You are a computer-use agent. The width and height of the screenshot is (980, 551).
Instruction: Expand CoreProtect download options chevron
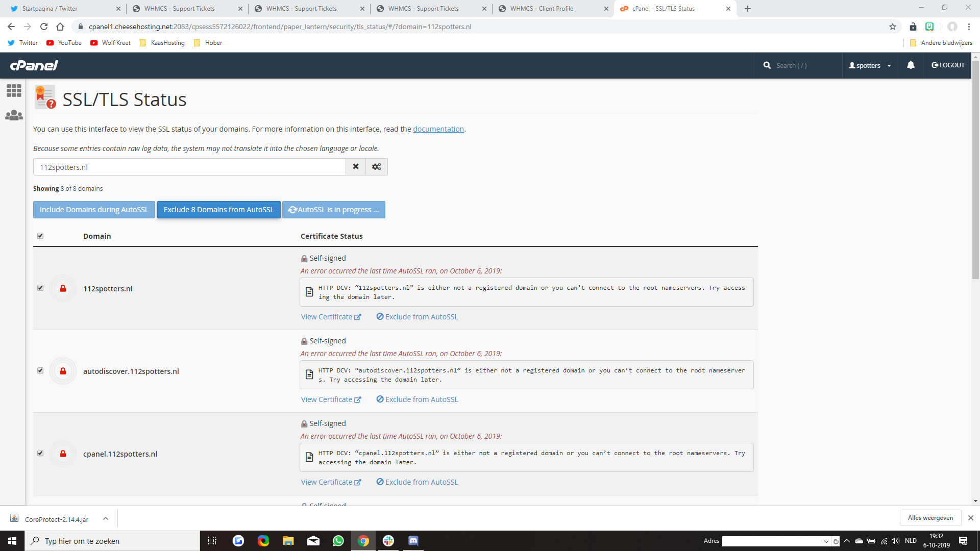(106, 519)
